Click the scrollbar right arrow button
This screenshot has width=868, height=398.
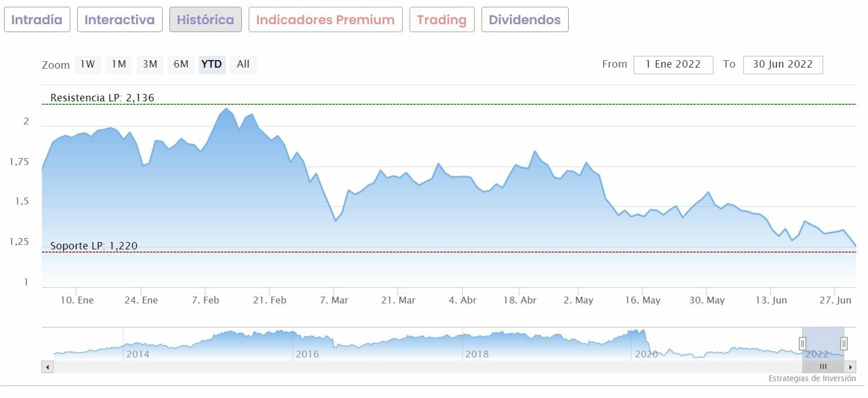[x=851, y=367]
